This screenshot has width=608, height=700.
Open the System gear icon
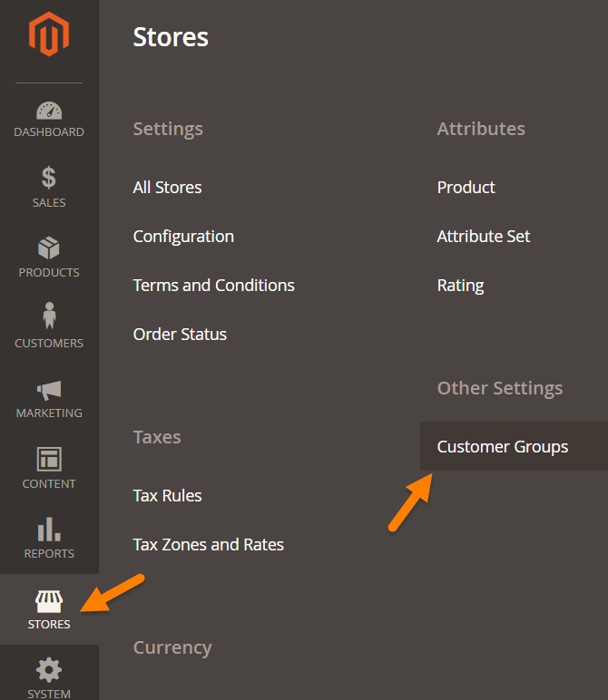coord(49,671)
